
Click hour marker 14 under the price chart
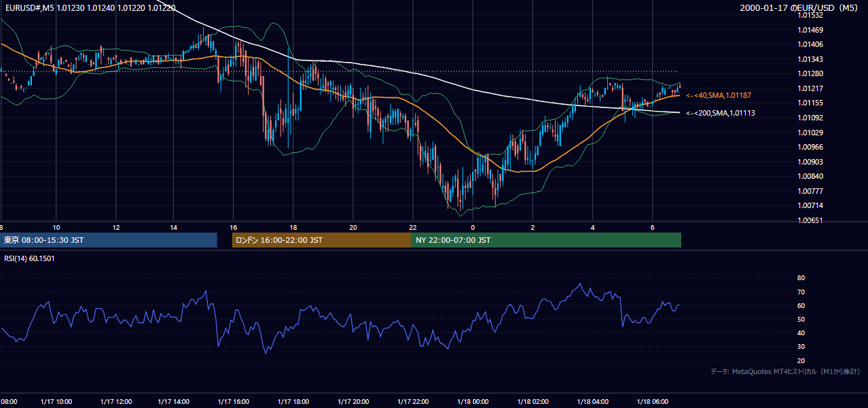(173, 227)
